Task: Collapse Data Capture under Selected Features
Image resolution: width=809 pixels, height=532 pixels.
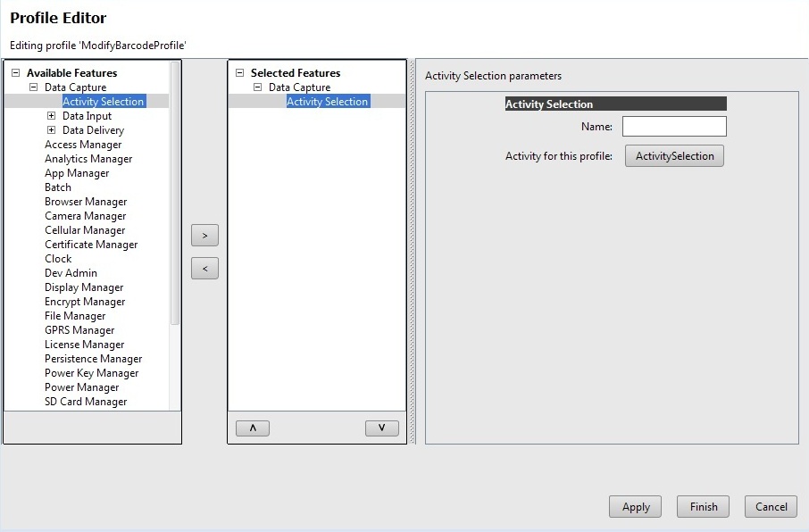Action: coord(257,87)
